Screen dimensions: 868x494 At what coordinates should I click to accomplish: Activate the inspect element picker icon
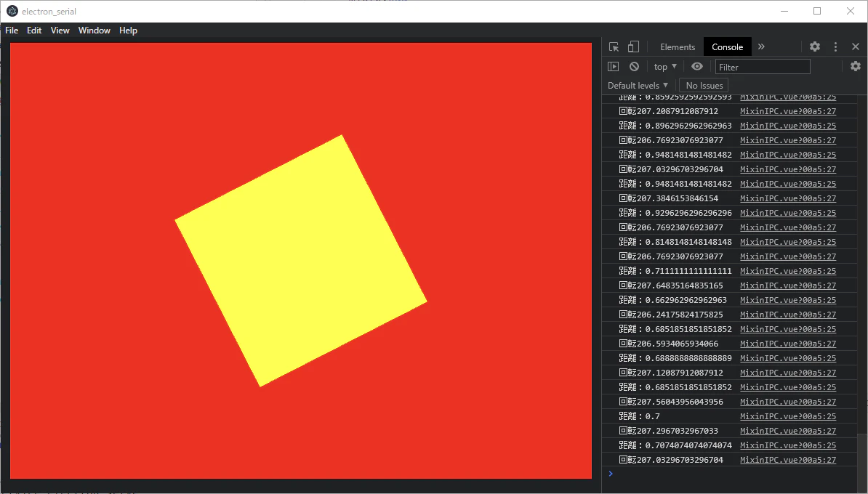click(614, 47)
